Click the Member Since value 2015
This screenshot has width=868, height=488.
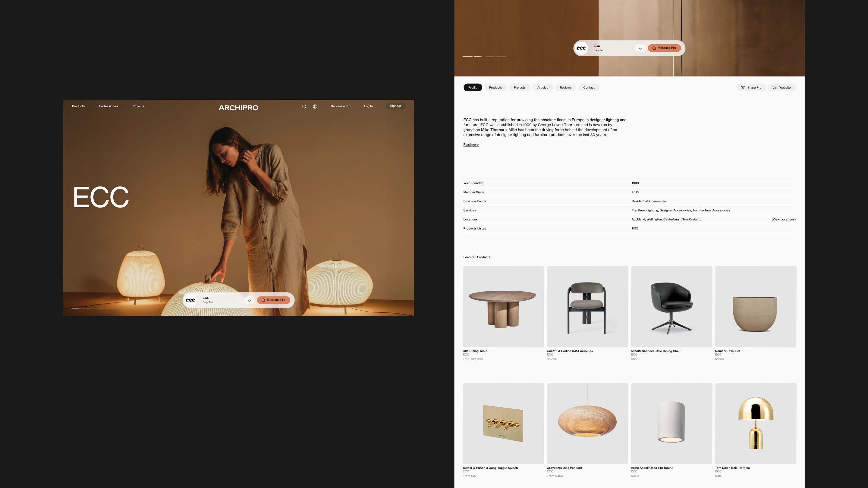635,192
